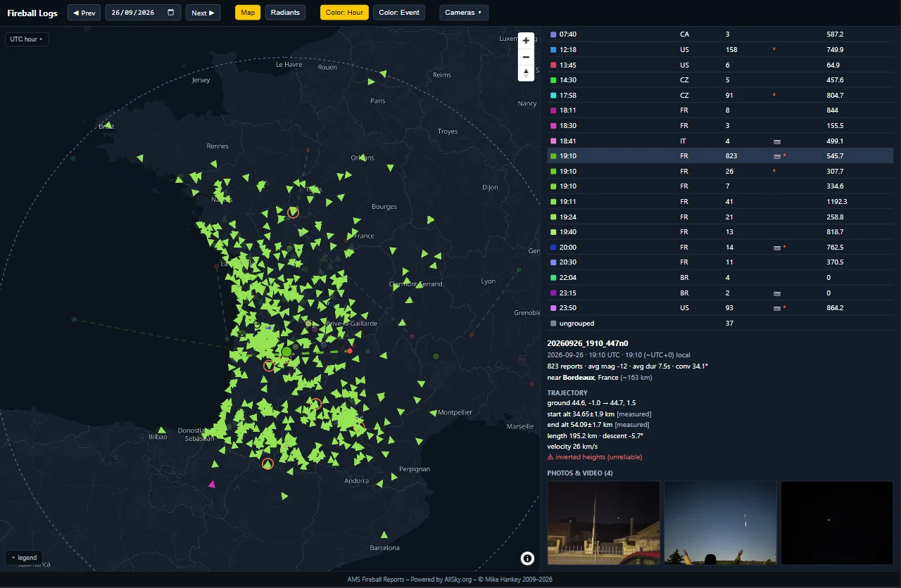Click the event ID 20260926_1910_447n0
901x588 pixels.
coord(588,343)
